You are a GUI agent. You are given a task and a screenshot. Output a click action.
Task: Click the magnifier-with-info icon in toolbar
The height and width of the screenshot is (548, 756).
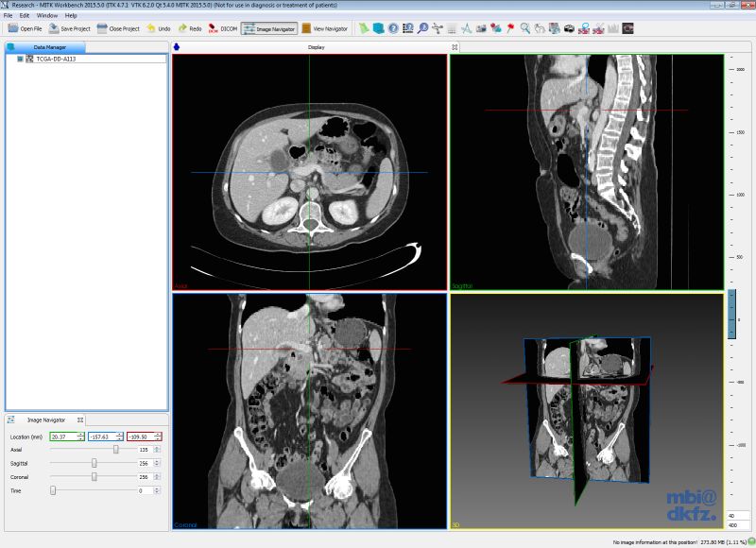422,28
